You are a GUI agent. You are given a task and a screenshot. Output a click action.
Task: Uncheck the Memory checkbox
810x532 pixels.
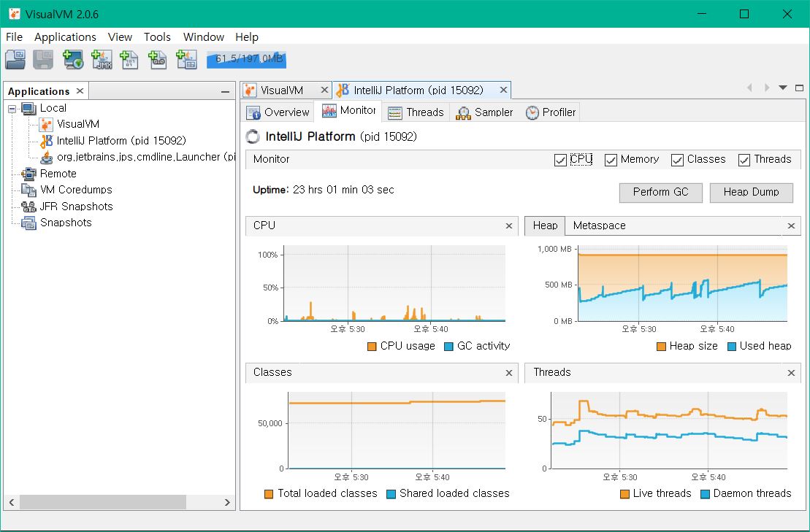611,160
